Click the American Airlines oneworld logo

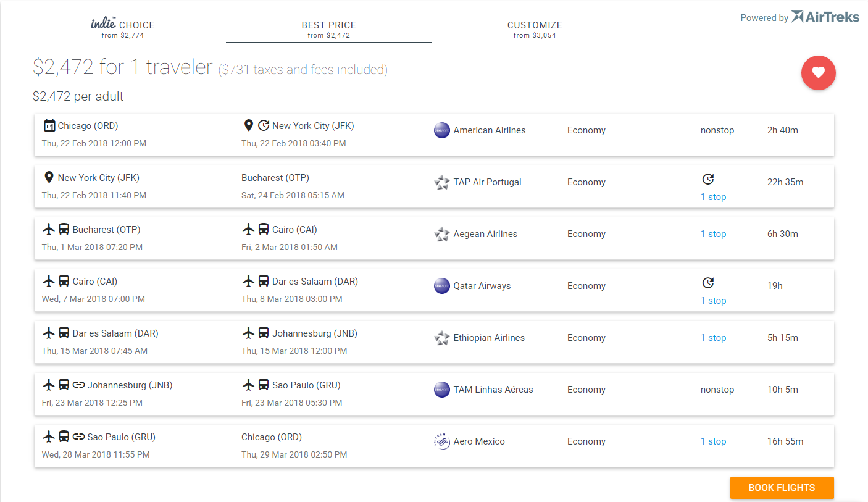point(442,130)
